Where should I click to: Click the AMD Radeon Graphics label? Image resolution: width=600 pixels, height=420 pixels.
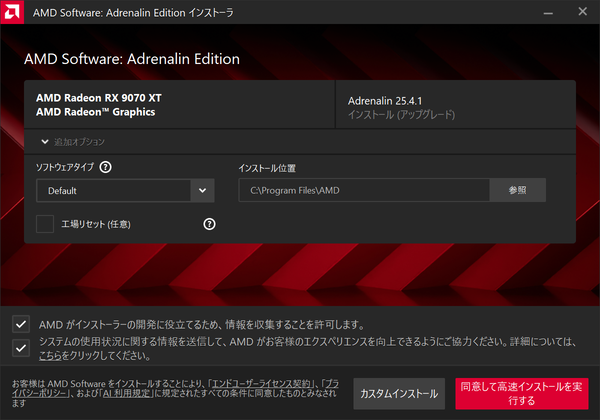pos(96,112)
